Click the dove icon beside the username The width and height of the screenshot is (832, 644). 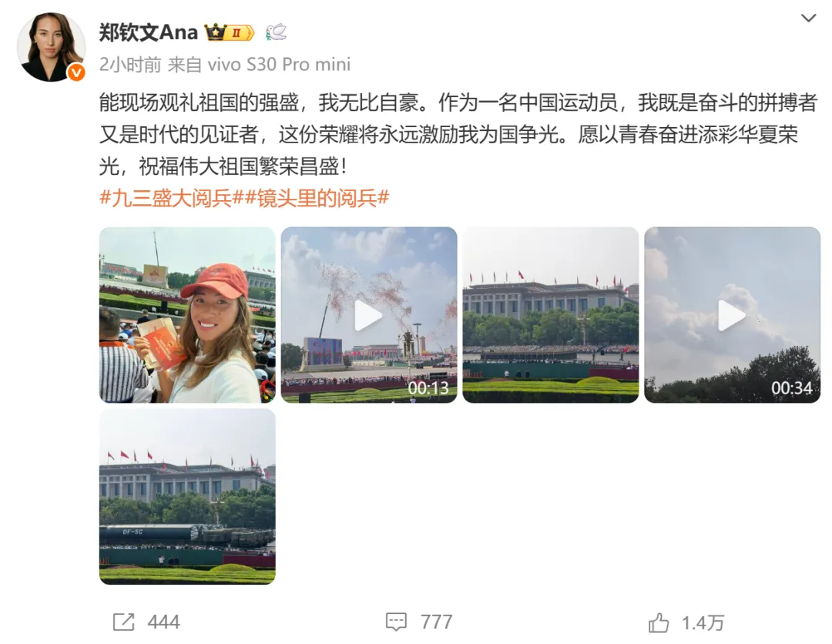click(x=276, y=32)
